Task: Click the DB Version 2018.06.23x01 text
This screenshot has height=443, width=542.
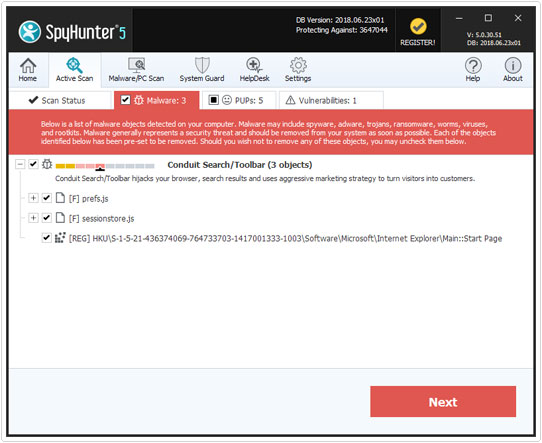Action: click(340, 20)
